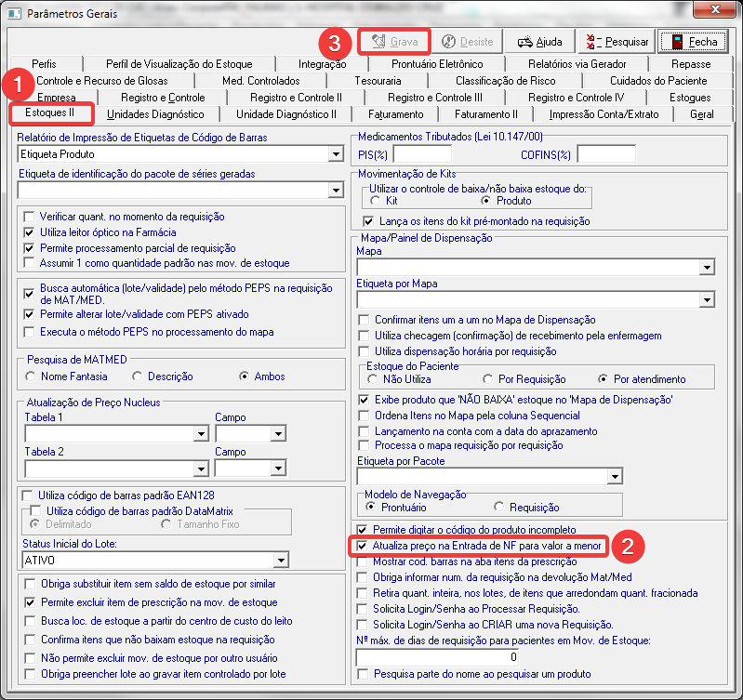Click the Ajuda help icon
The width and height of the screenshot is (743, 700).
click(525, 42)
